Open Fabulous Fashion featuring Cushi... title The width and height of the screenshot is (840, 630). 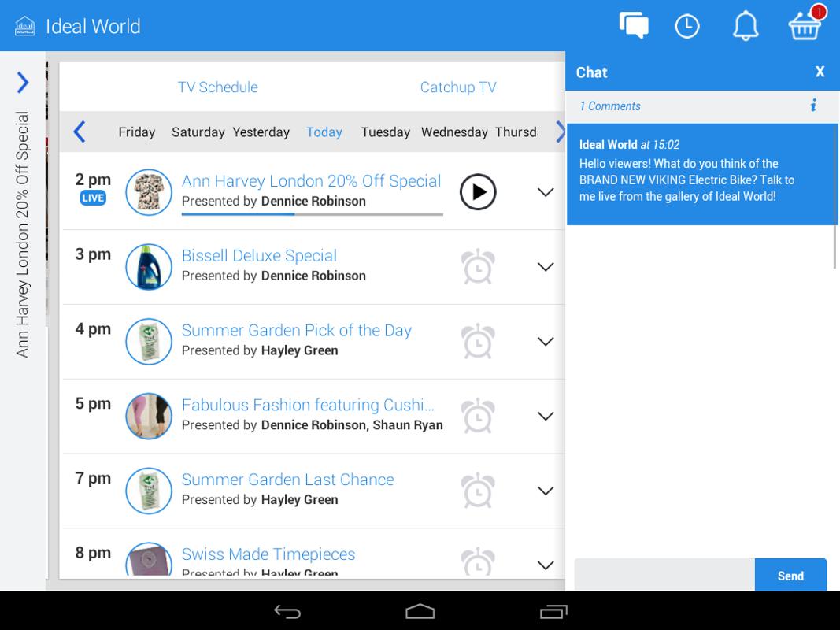point(308,405)
